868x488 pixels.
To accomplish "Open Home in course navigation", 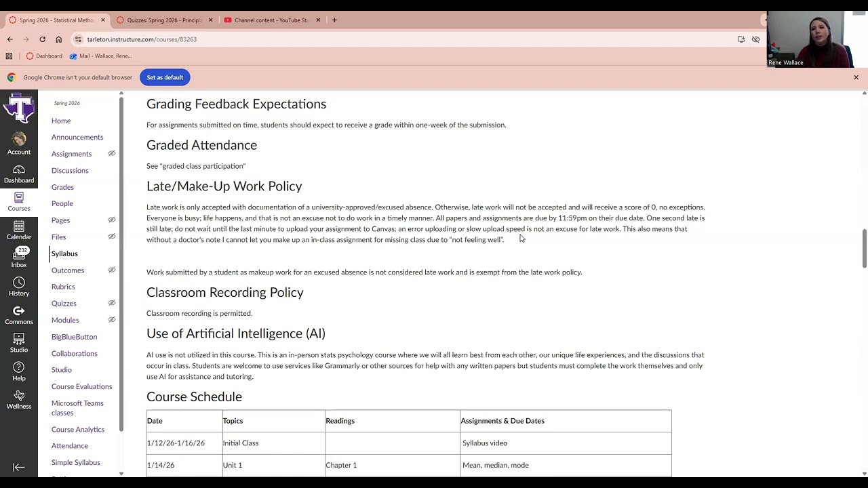I will pyautogui.click(x=61, y=121).
